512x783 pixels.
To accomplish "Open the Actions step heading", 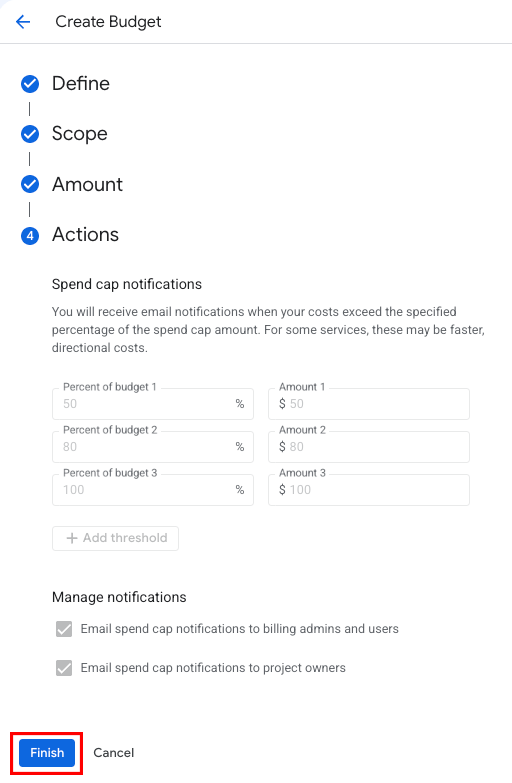I will pos(85,235).
